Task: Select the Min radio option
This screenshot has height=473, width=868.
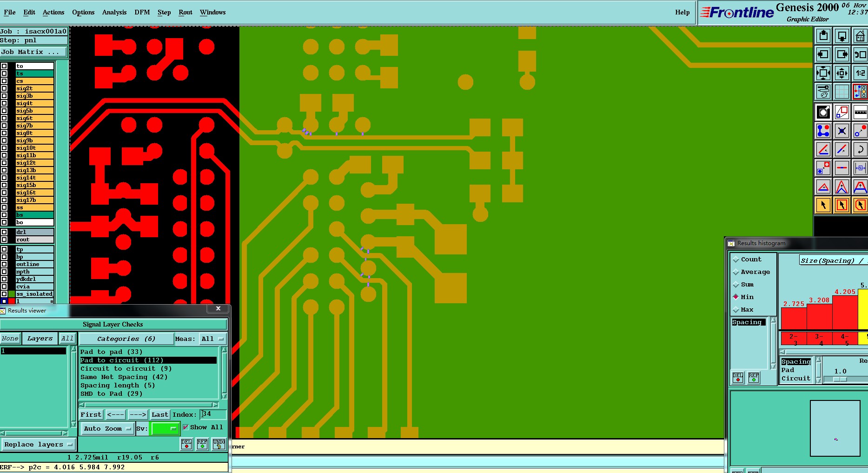Action: [736, 297]
